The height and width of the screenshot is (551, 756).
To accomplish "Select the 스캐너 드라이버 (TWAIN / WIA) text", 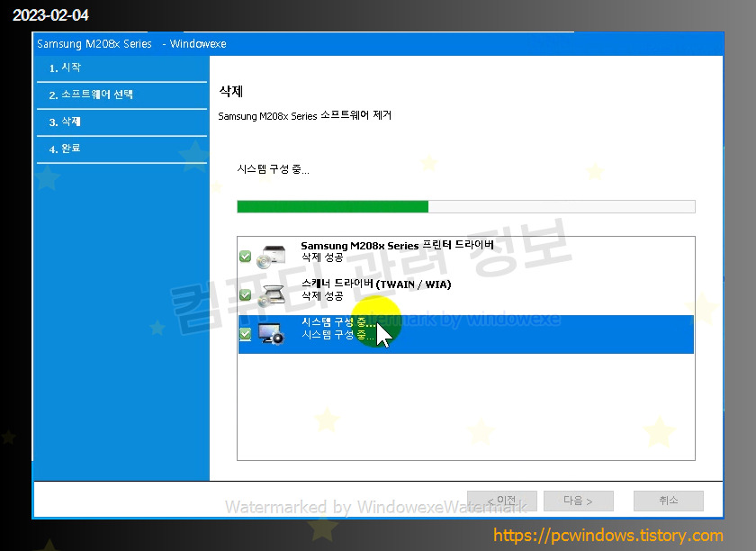I will pyautogui.click(x=376, y=284).
